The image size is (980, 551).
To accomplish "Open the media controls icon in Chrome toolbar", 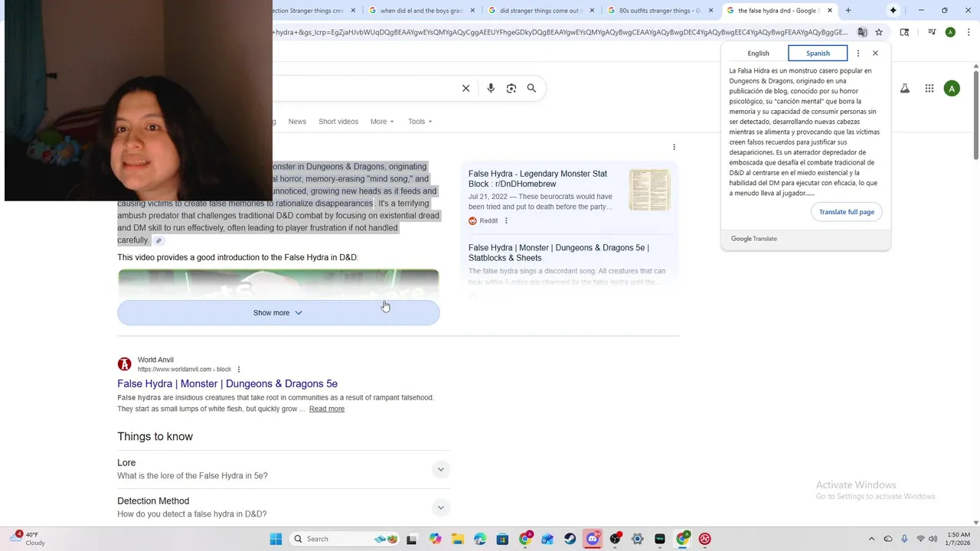I will (x=932, y=32).
